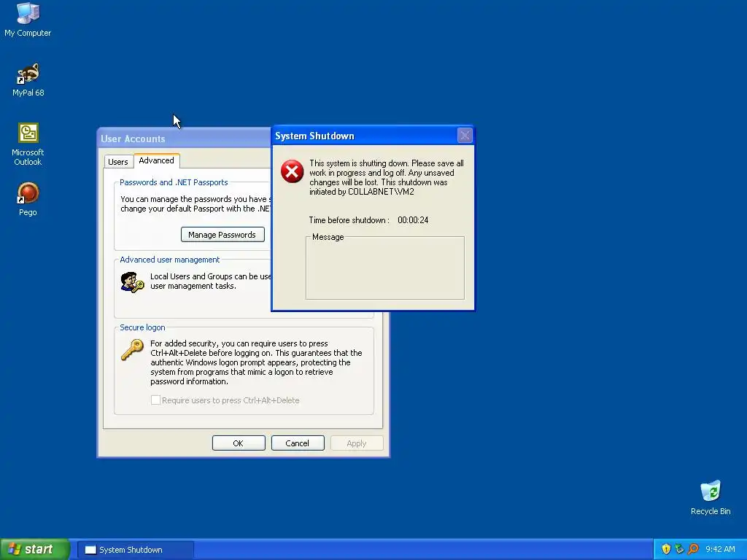Screen dimensions: 747x560
Task: Click the Advanced user management heading
Action: [169, 260]
